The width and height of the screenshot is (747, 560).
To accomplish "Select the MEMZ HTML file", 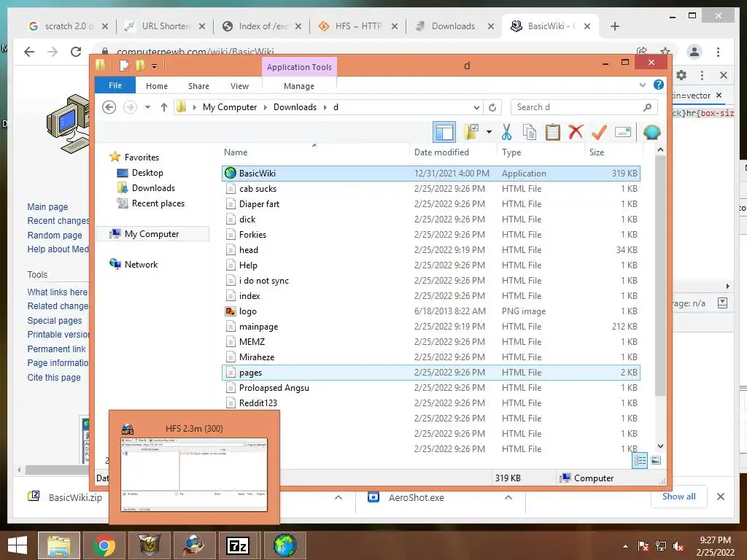I will 430,341.
